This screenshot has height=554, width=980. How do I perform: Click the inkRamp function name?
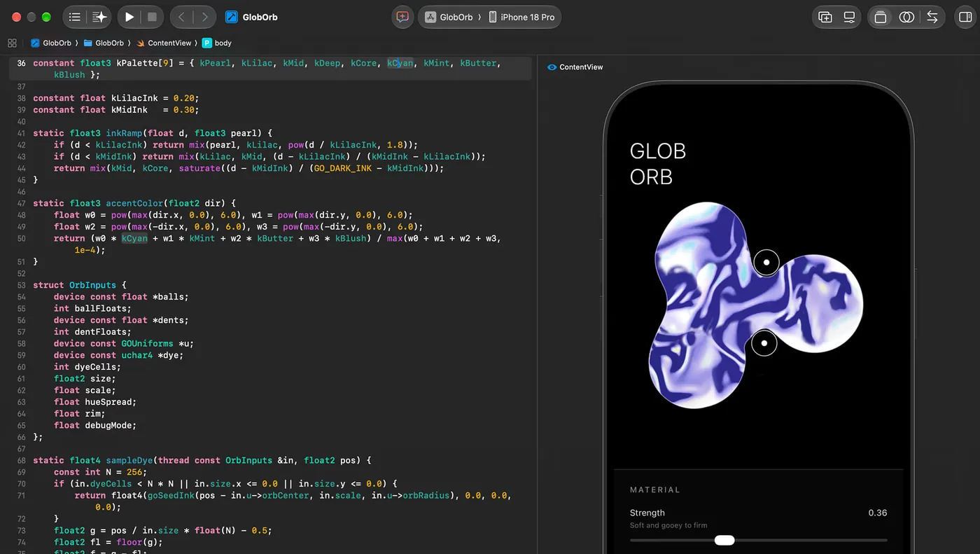pos(125,133)
